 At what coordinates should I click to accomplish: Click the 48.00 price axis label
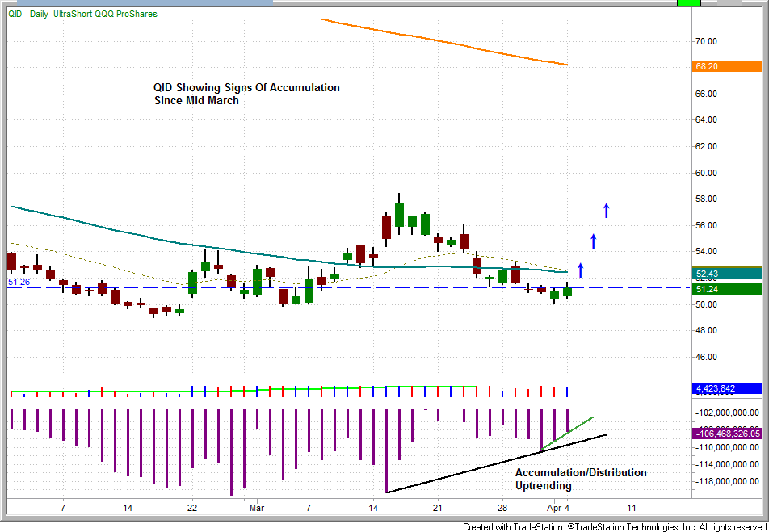[706, 330]
